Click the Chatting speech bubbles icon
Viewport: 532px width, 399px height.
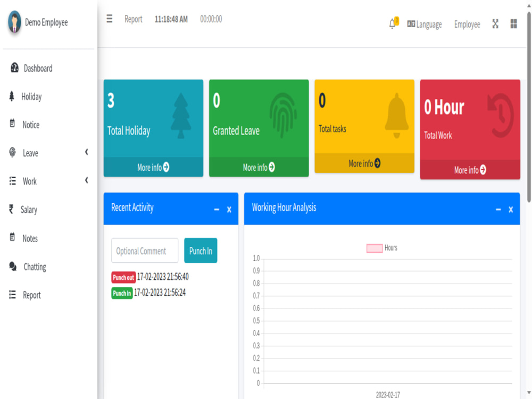click(x=13, y=267)
